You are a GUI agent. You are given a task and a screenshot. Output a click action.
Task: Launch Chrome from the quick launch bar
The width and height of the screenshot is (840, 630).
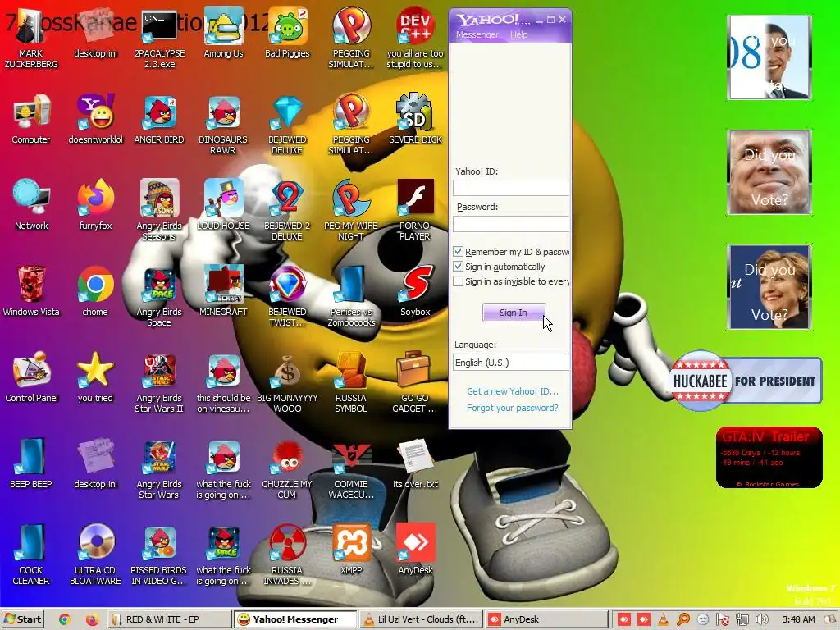click(x=64, y=620)
